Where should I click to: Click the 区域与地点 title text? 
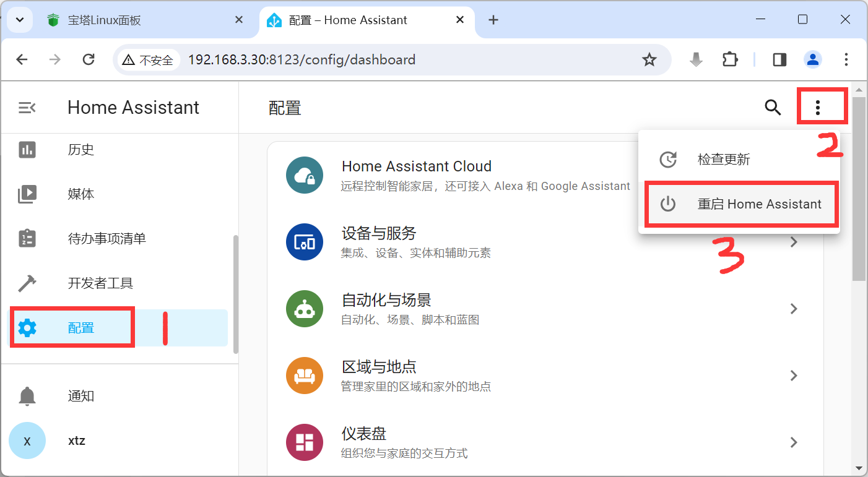coord(379,367)
